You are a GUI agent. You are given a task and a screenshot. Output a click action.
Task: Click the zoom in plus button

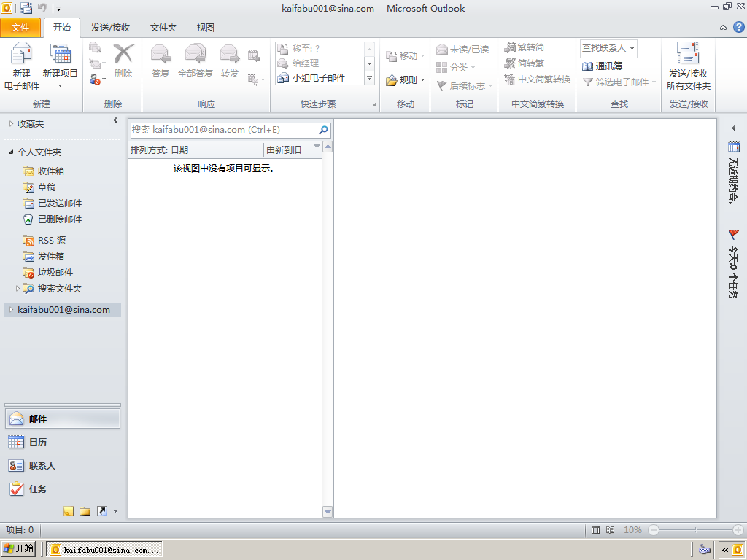click(738, 530)
